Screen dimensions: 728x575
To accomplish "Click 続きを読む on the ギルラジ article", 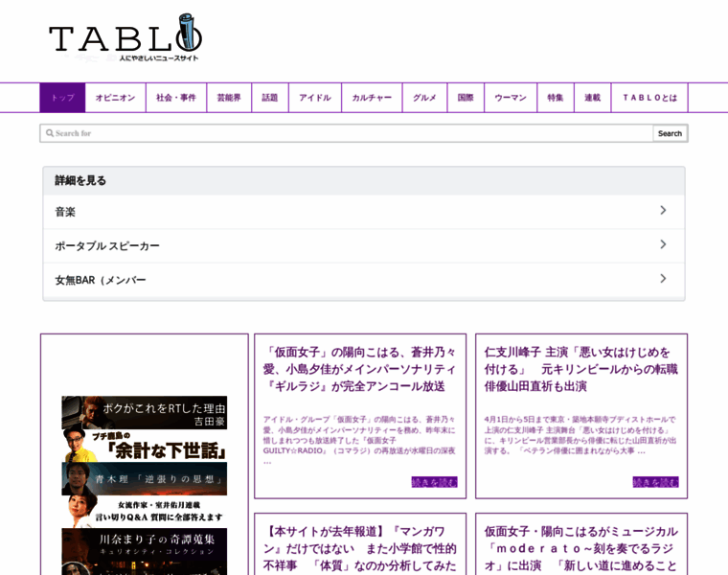I will [434, 482].
